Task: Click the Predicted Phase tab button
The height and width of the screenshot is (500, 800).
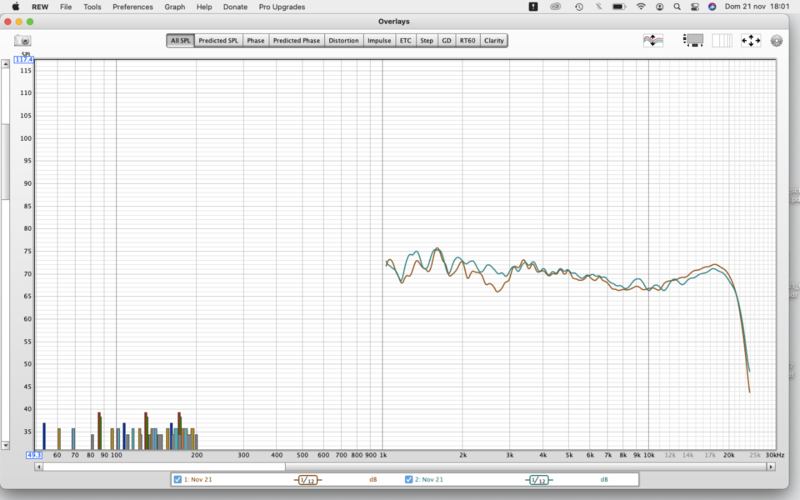Action: pyautogui.click(x=297, y=41)
